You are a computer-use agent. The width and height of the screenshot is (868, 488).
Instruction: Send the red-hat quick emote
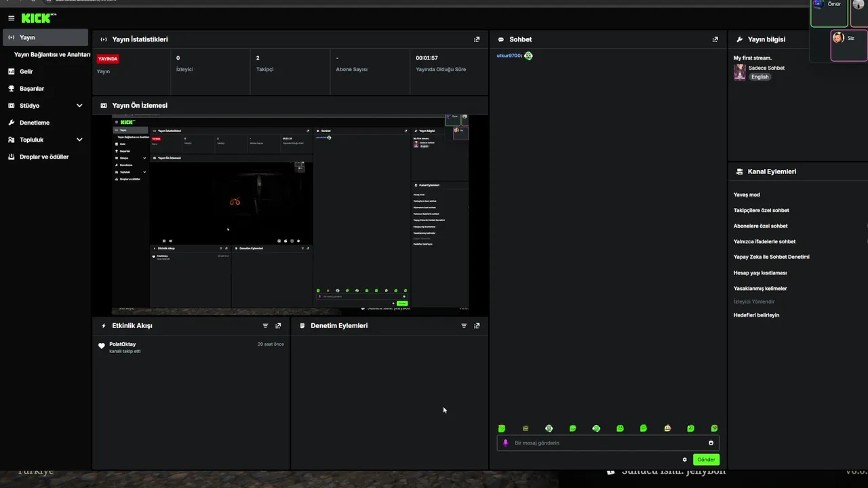click(x=667, y=428)
